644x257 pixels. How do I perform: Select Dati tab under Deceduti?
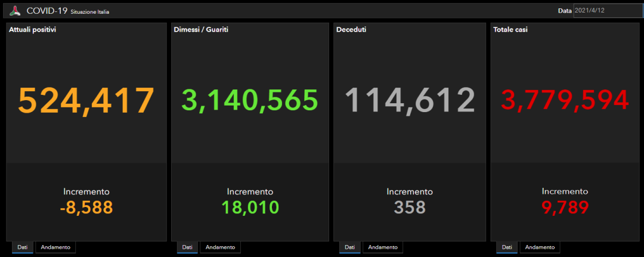click(x=349, y=247)
